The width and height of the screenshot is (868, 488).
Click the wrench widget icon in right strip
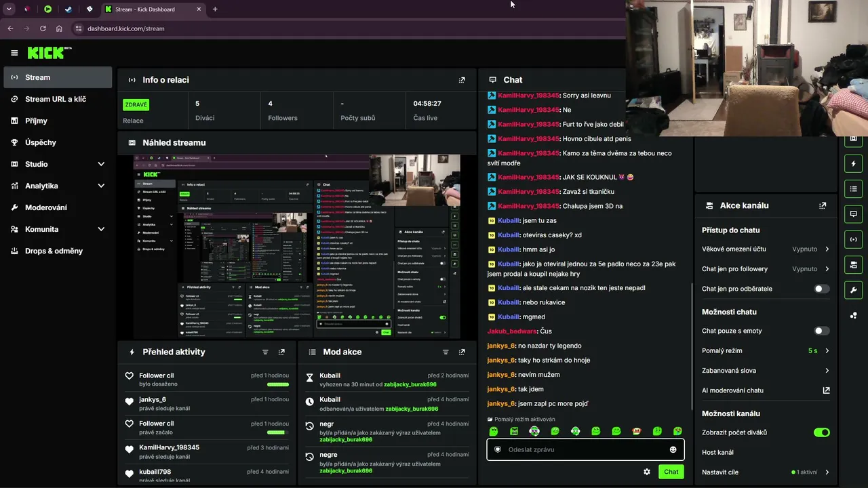click(853, 290)
